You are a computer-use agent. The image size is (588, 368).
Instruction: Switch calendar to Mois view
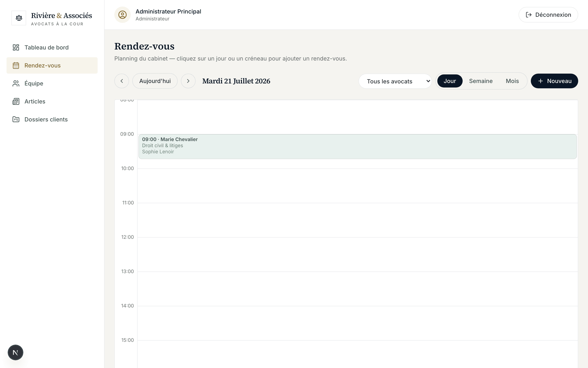512,81
